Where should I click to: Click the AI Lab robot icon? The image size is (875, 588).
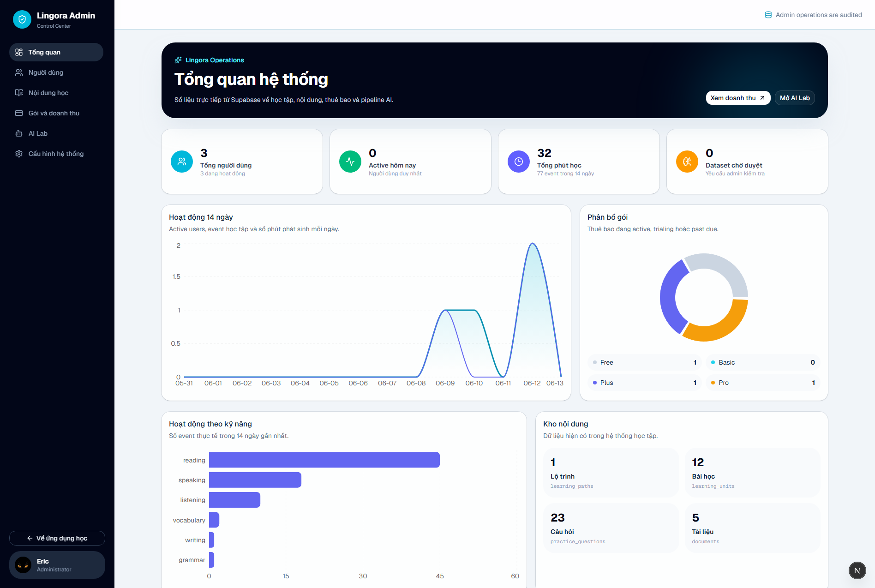(x=19, y=133)
